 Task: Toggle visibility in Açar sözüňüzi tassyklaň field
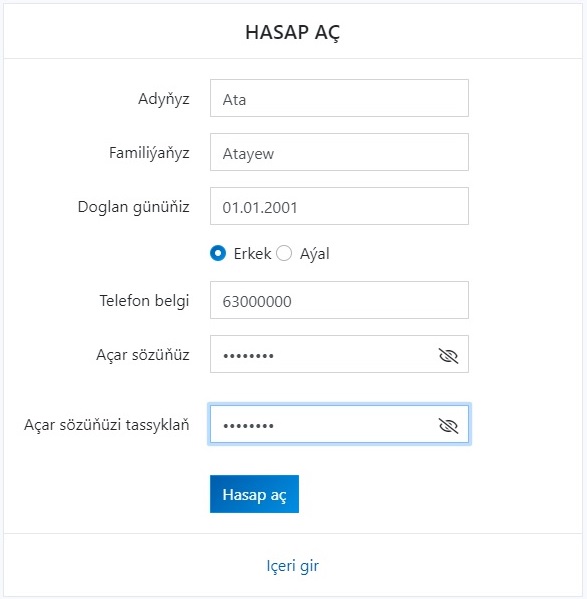448,425
